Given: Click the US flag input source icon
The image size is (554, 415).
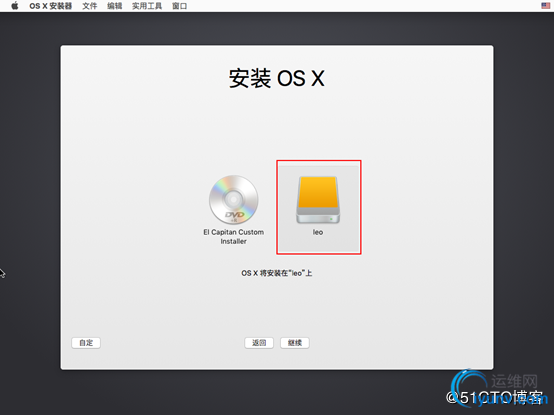Looking at the screenshot, I should [x=546, y=6].
